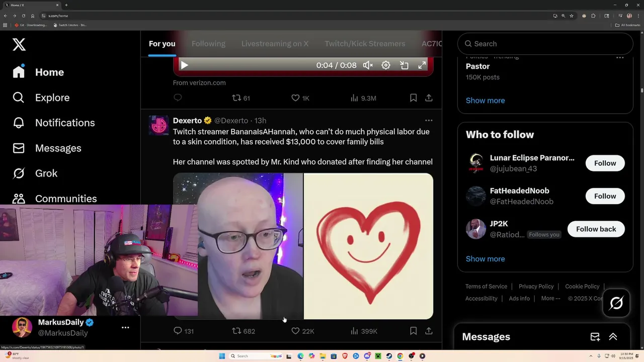Viewport: 644px width, 362px height.
Task: Compose new message in Messages drawer
Action: [595, 337]
